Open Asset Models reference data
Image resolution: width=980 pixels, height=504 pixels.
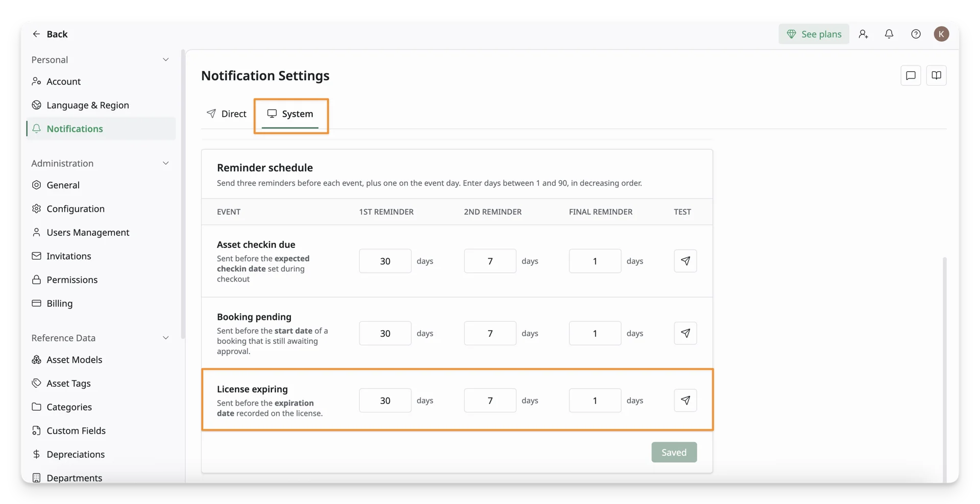point(101,360)
